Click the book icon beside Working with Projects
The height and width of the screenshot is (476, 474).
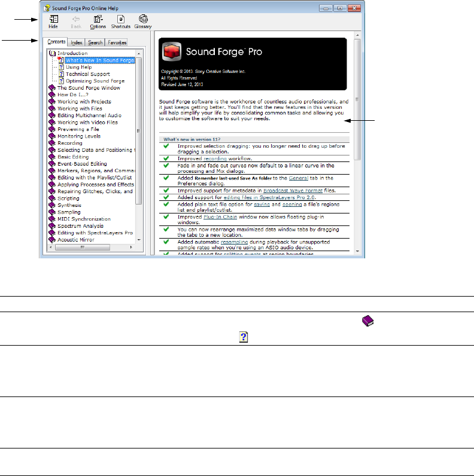click(52, 102)
